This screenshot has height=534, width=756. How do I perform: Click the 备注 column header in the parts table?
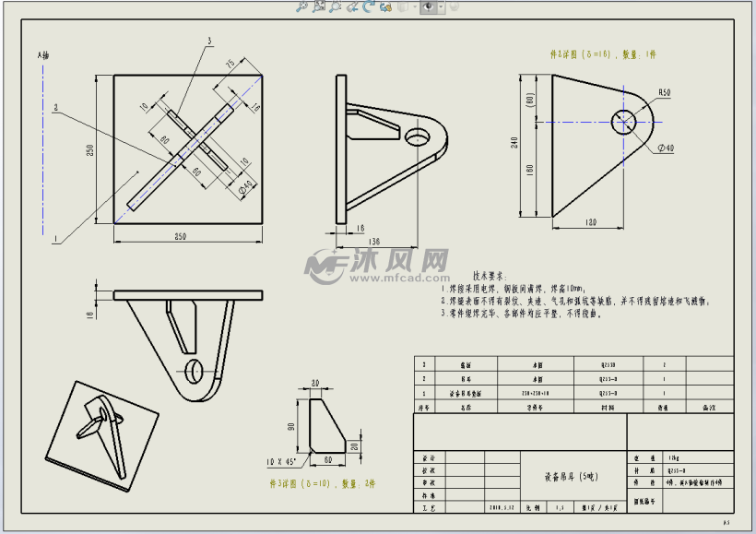pyautogui.click(x=708, y=405)
